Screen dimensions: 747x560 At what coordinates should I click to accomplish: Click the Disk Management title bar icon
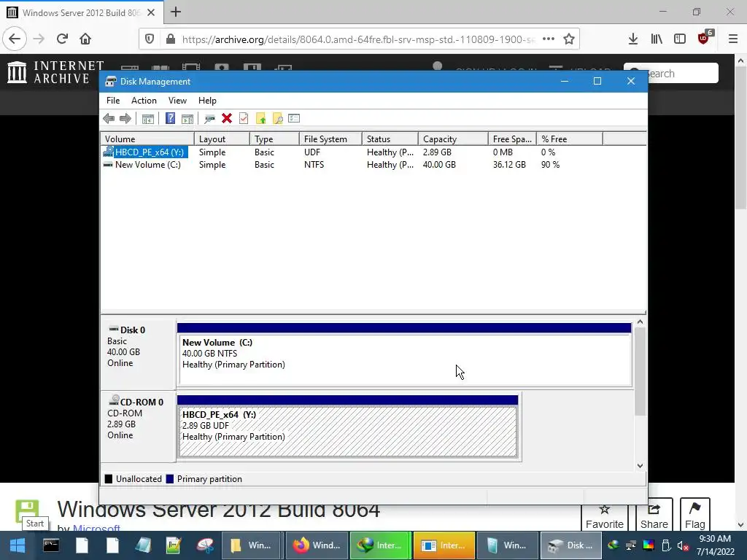[111, 82]
